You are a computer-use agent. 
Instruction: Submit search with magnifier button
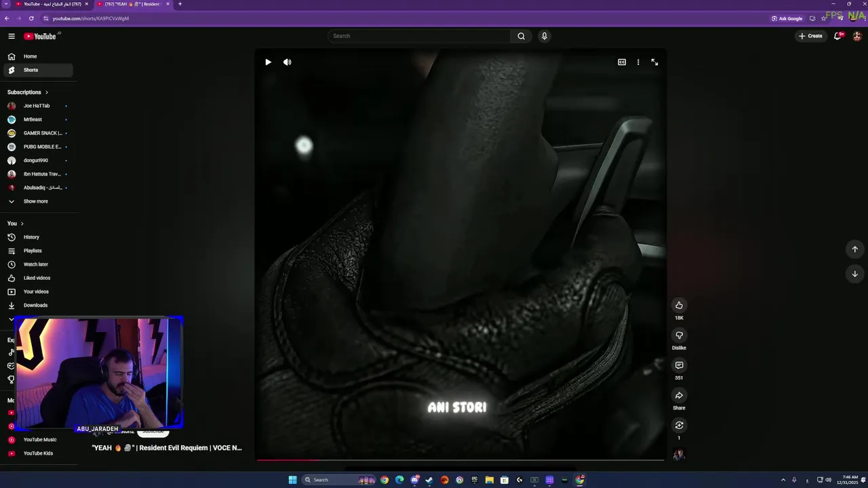click(521, 36)
